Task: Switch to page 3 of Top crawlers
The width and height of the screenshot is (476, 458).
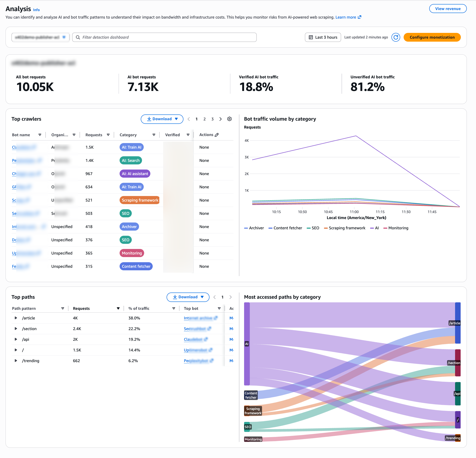Action: (x=212, y=119)
